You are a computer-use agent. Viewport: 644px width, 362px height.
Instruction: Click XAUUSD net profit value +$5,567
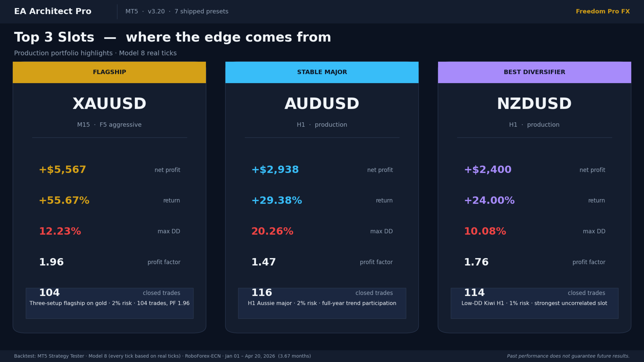(62, 170)
